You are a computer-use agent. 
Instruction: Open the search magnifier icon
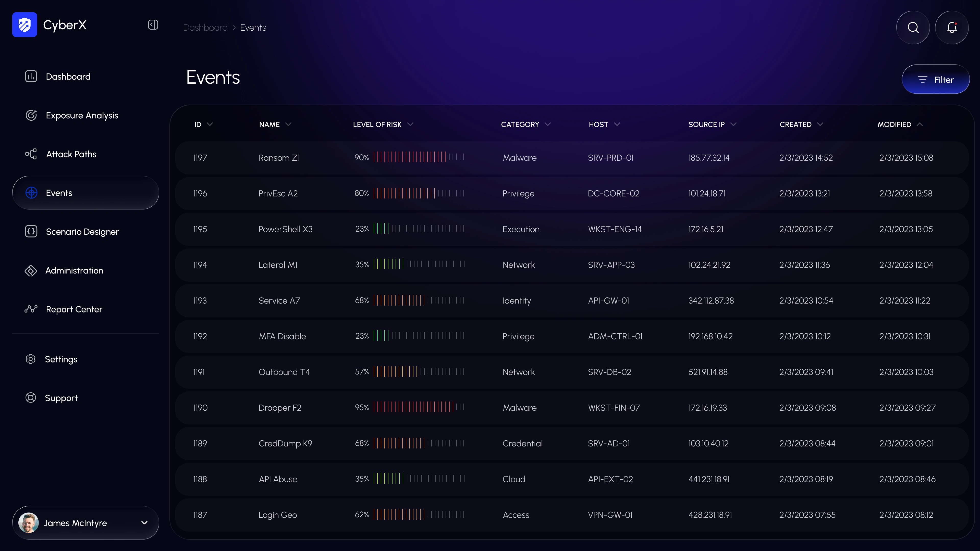coord(913,27)
